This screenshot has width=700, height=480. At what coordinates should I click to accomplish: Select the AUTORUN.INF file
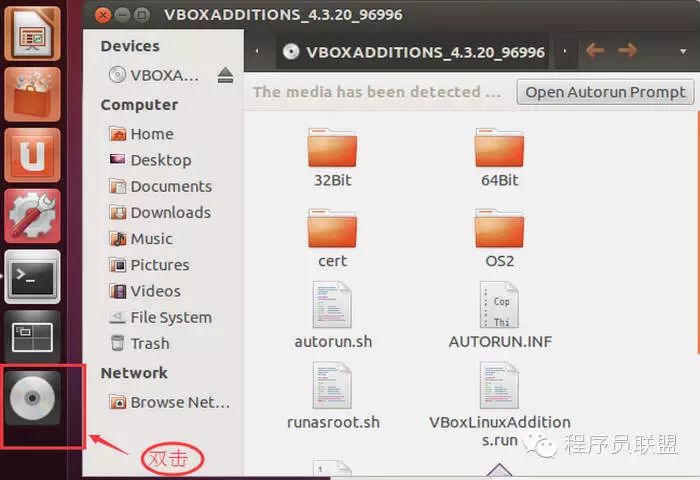pos(500,315)
